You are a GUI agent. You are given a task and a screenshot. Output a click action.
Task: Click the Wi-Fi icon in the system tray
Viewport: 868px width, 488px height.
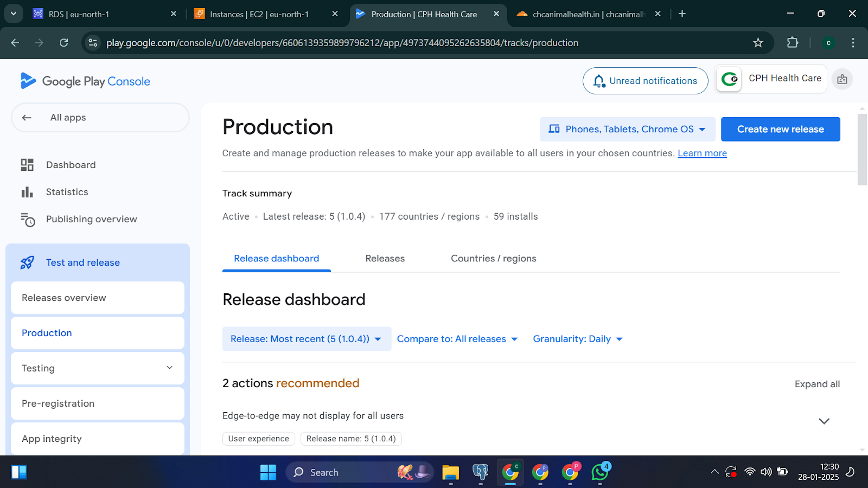(750, 472)
